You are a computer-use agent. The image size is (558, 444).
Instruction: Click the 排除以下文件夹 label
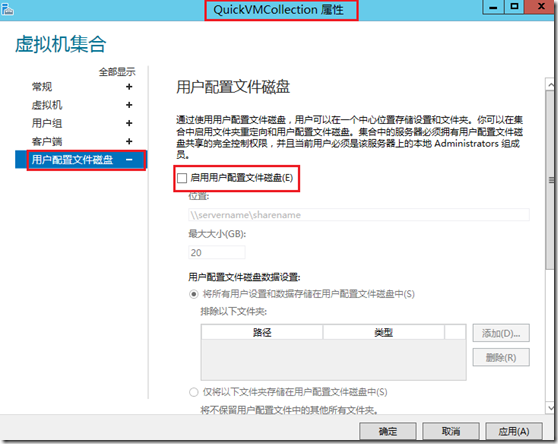[233, 312]
